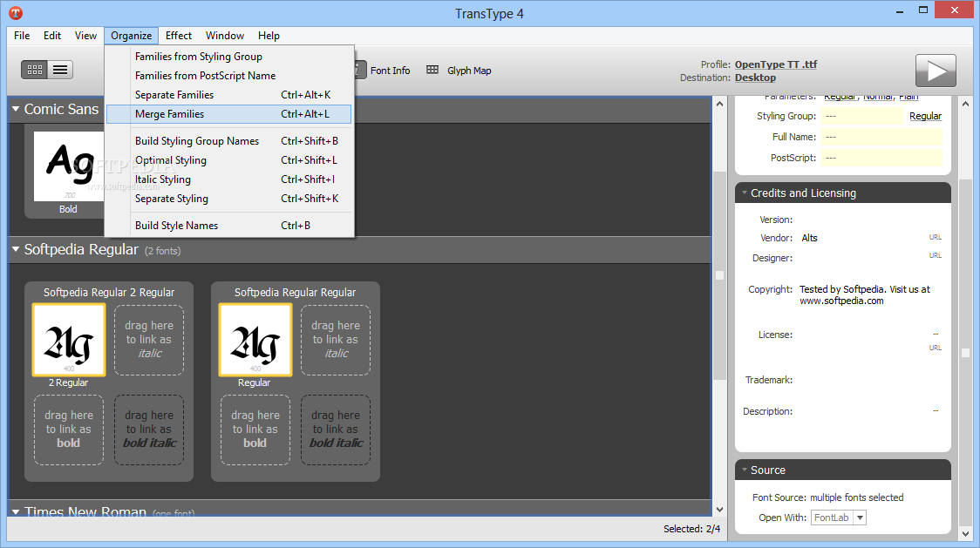Open the Window menu
This screenshot has width=980, height=548.
(224, 36)
